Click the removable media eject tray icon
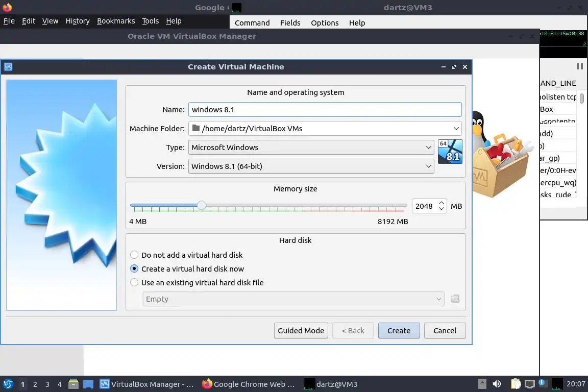Screen dimensions: 588x392 [x=482, y=384]
